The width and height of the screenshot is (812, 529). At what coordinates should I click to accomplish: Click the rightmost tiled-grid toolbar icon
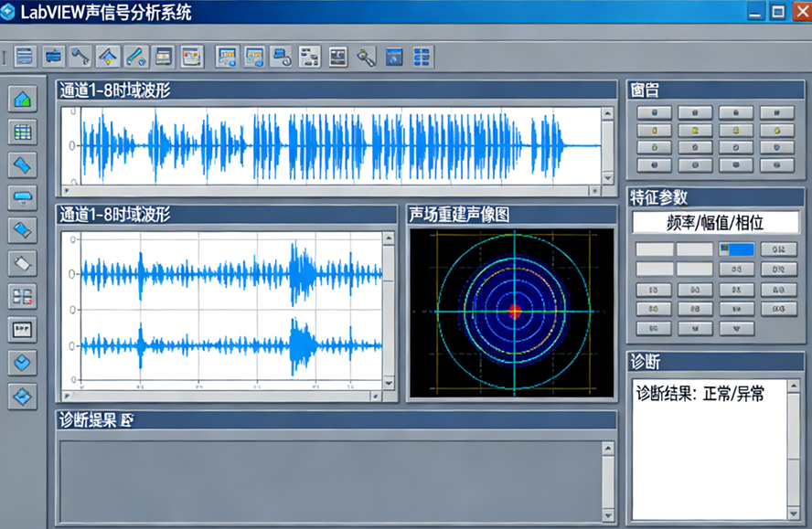point(422,57)
